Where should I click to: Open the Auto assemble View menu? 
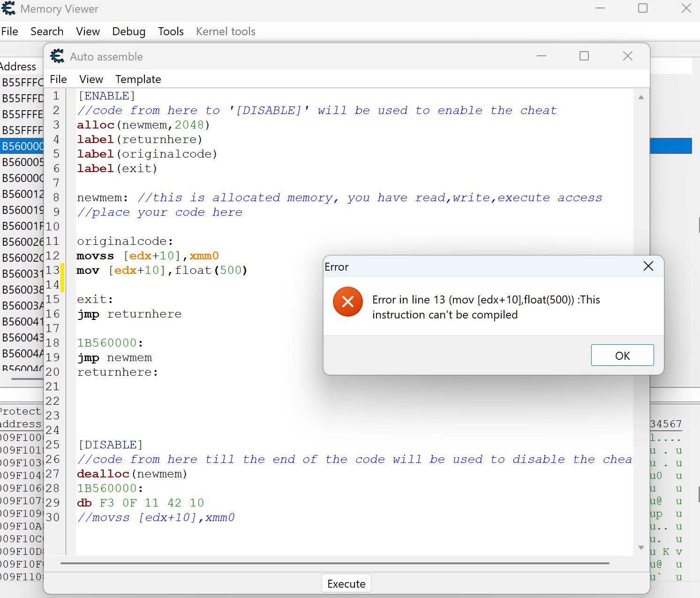91,79
